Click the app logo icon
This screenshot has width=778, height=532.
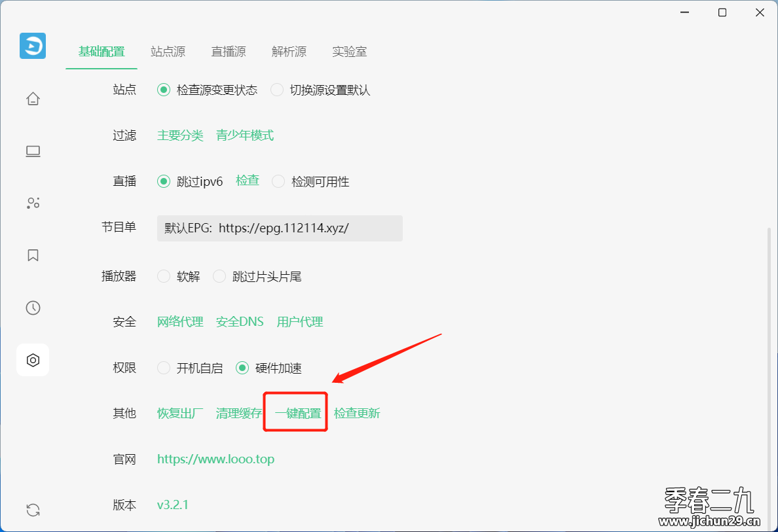coord(33,46)
